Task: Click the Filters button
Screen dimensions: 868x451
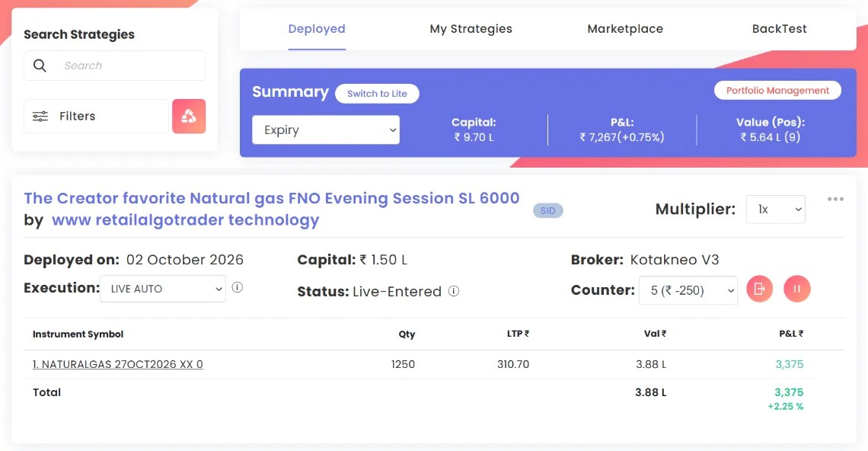Action: click(x=97, y=117)
